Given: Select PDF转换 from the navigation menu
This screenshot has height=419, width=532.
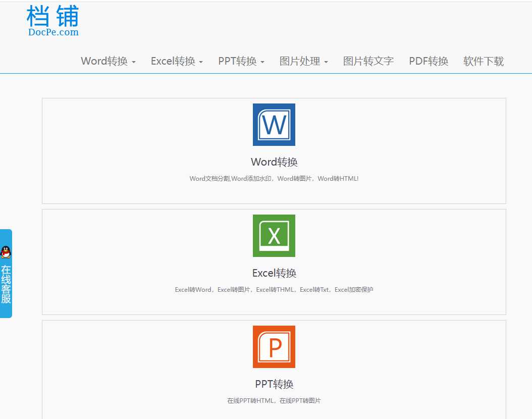Looking at the screenshot, I should tap(429, 61).
